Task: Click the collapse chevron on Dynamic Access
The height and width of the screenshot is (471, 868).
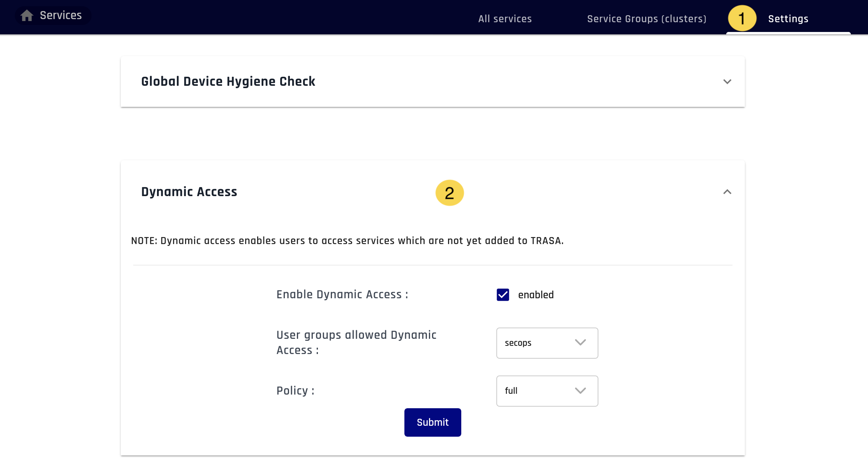Action: [728, 192]
